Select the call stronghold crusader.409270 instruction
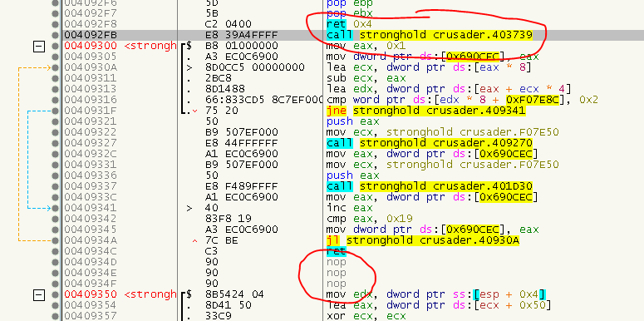 point(430,143)
